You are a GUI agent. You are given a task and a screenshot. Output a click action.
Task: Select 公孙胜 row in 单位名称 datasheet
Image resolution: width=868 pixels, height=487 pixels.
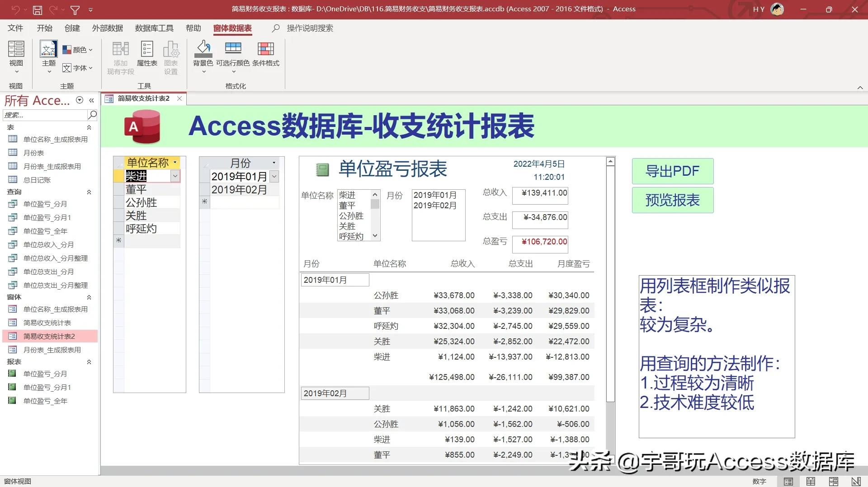tap(152, 202)
